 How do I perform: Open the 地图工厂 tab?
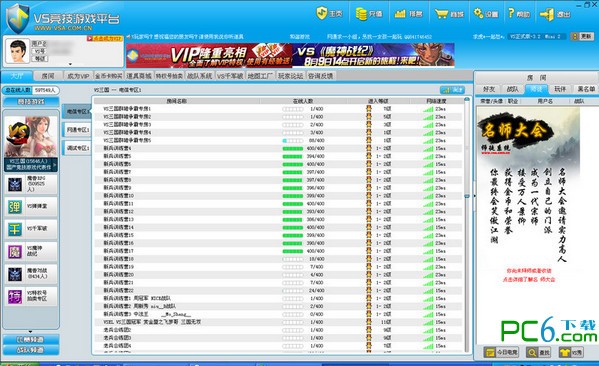pyautogui.click(x=260, y=76)
